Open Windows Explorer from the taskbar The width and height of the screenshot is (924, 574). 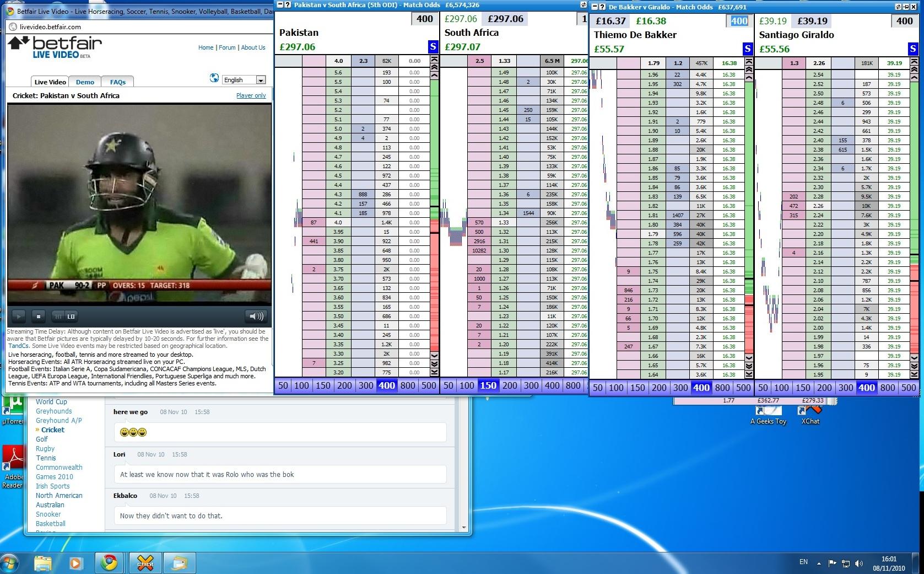(x=43, y=563)
